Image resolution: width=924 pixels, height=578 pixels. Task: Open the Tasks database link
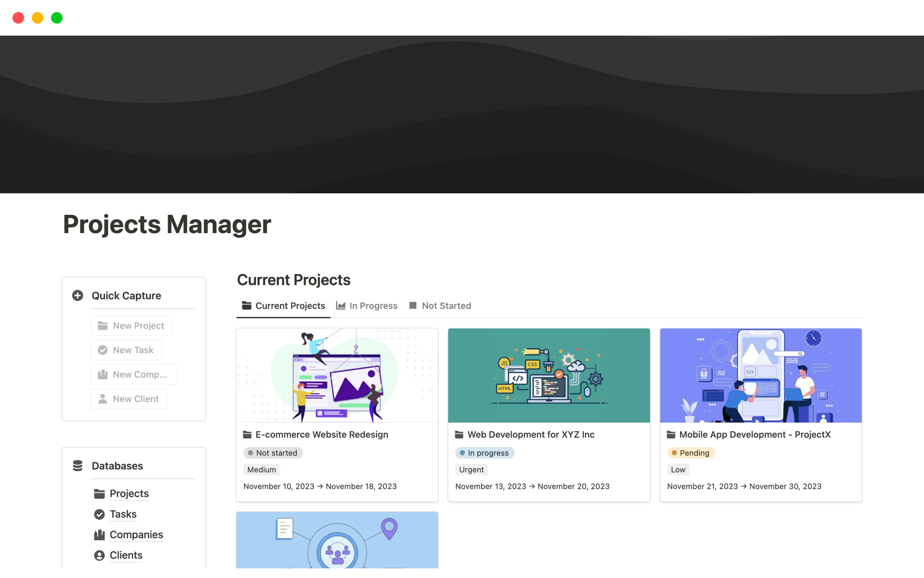[123, 514]
